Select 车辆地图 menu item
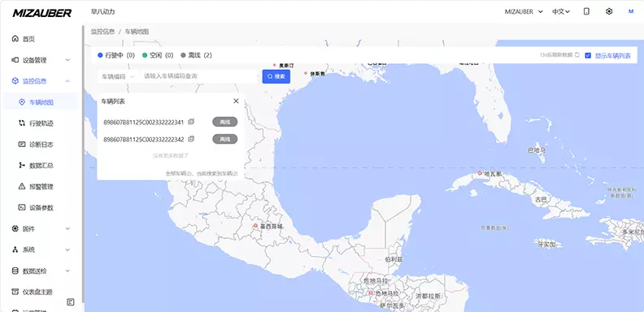The height and width of the screenshot is (312, 644). [x=41, y=102]
